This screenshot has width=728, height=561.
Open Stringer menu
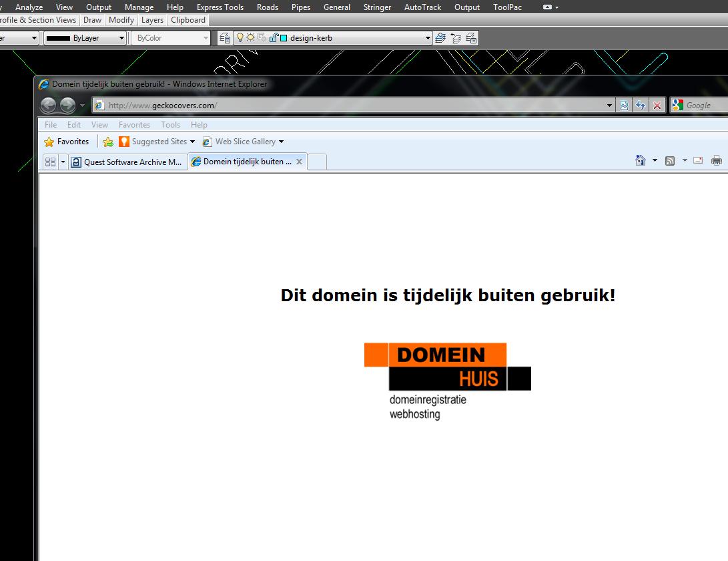coord(377,7)
